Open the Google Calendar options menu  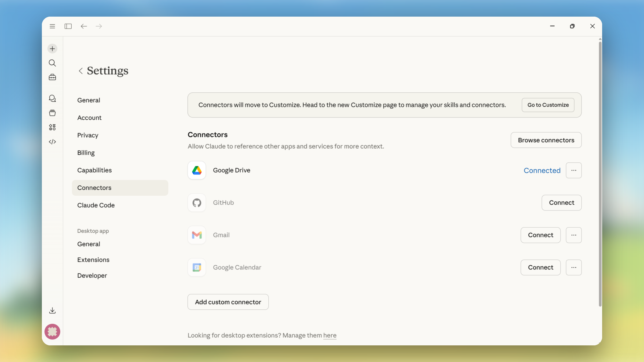pos(574,267)
